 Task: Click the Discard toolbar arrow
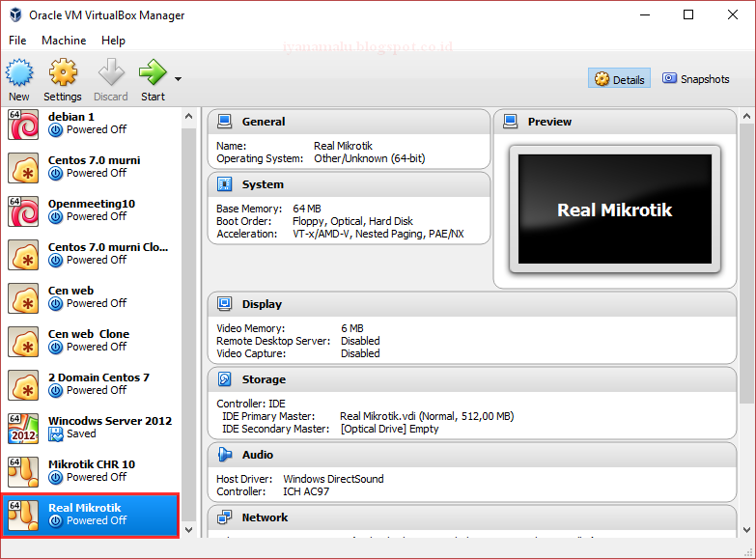coord(111,72)
